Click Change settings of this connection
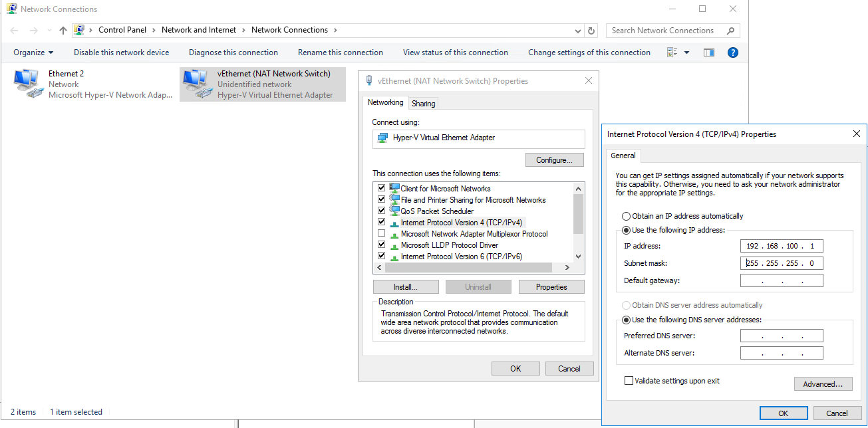This screenshot has height=428, width=868. tap(589, 53)
